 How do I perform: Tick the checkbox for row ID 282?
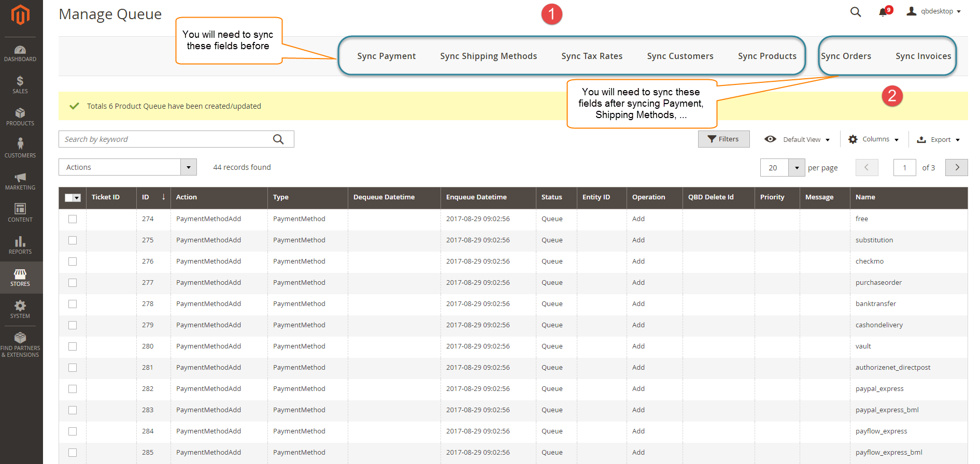[x=73, y=389]
